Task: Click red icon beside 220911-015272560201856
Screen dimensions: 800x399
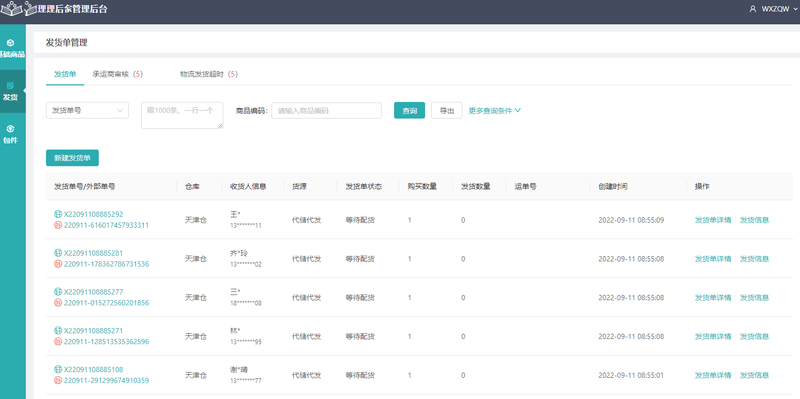Action: [x=58, y=303]
